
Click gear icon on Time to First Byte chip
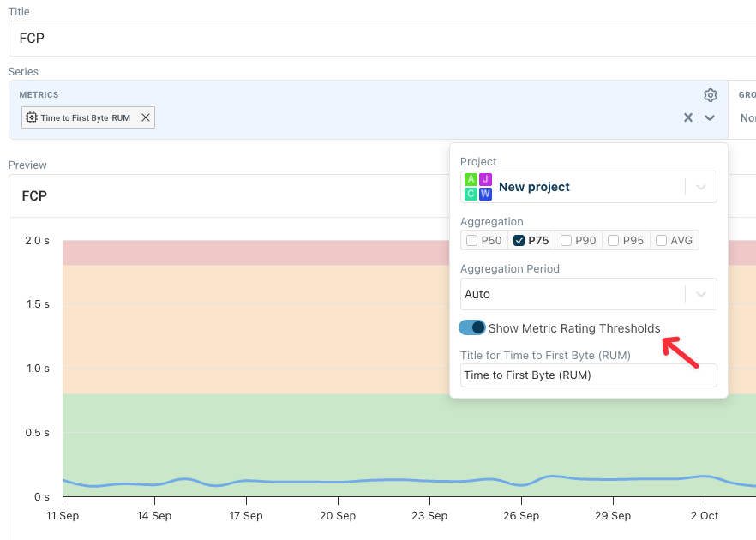[32, 117]
